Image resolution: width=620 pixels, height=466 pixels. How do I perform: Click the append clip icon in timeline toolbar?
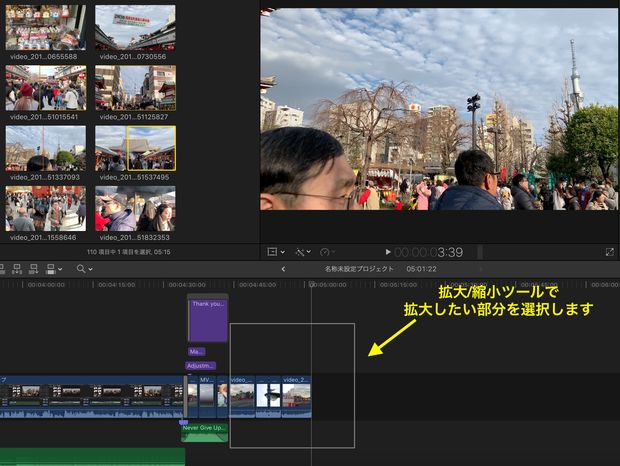point(34,269)
